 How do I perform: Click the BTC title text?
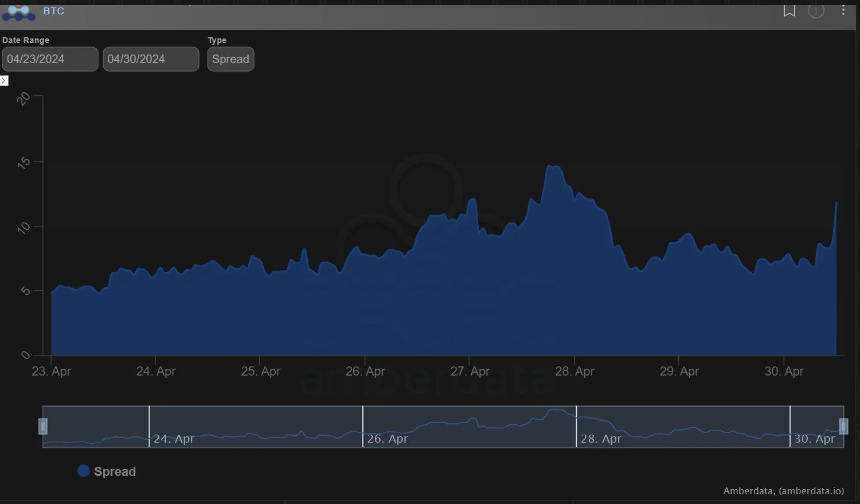54,11
